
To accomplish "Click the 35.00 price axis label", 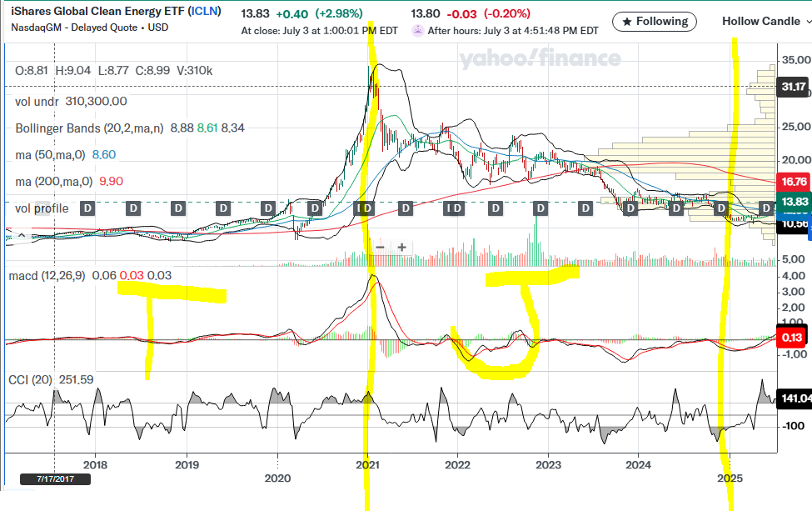I will [x=796, y=60].
